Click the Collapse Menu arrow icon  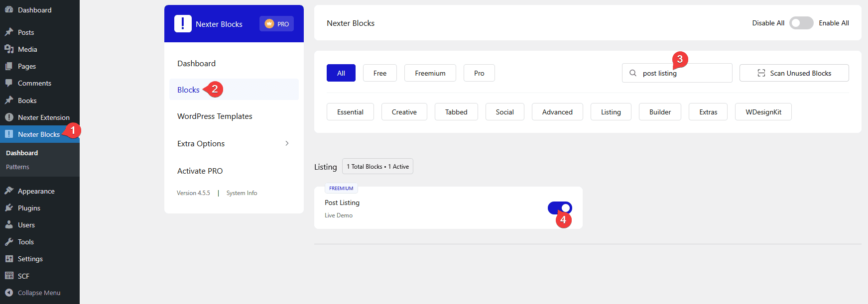click(x=9, y=293)
